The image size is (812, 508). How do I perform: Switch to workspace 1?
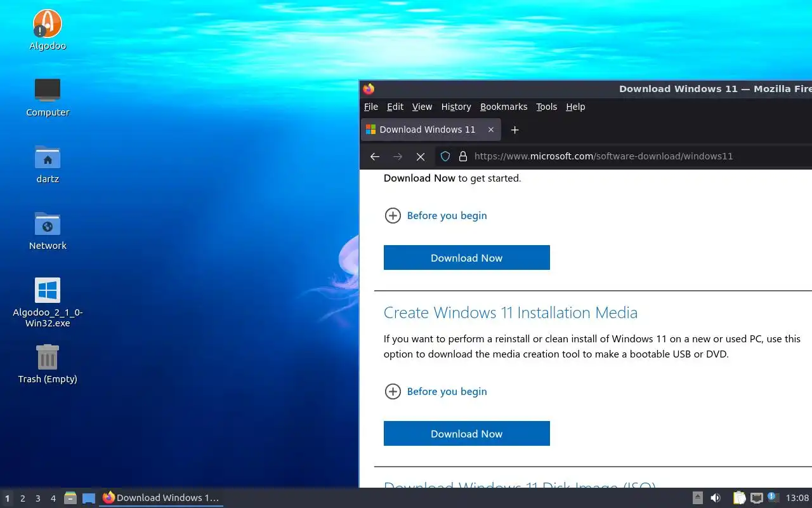click(8, 498)
